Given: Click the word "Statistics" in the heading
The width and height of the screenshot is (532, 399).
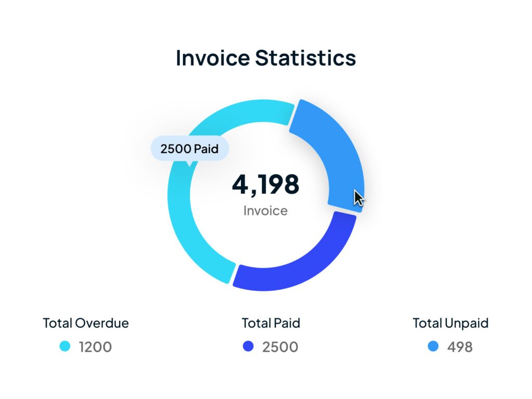Looking at the screenshot, I should pos(305,58).
